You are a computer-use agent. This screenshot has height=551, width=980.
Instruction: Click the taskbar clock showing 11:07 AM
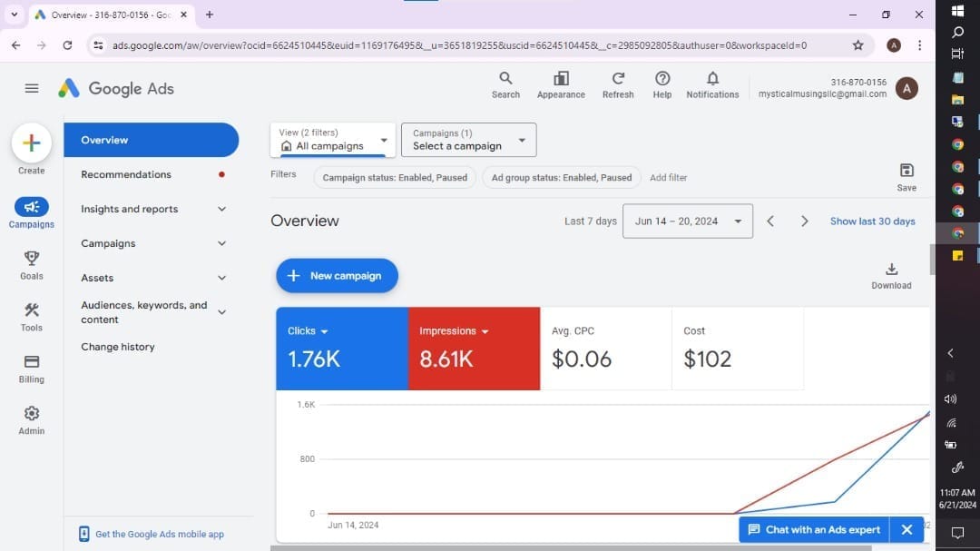pyautogui.click(x=957, y=498)
